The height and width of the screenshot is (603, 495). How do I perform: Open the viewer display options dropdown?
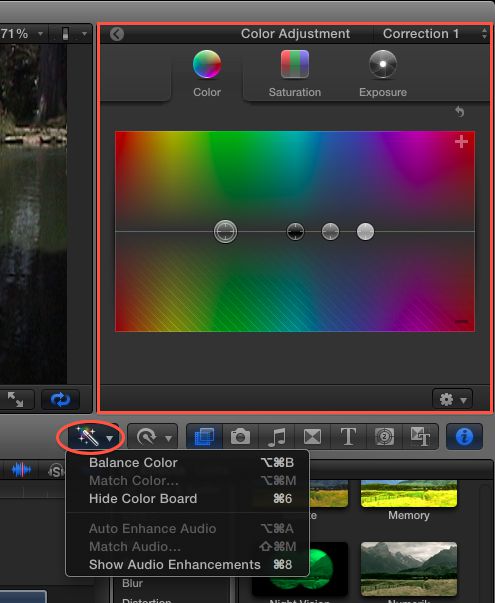pyautogui.click(x=73, y=34)
